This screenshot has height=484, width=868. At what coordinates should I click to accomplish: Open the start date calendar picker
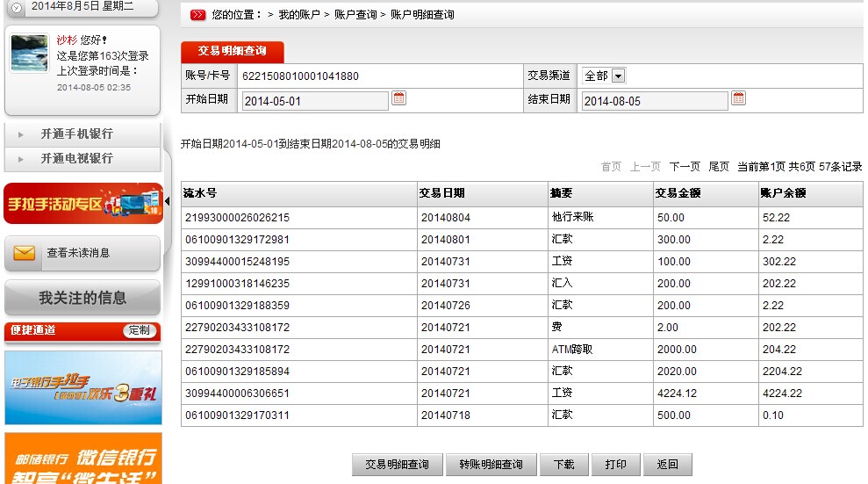coord(398,99)
